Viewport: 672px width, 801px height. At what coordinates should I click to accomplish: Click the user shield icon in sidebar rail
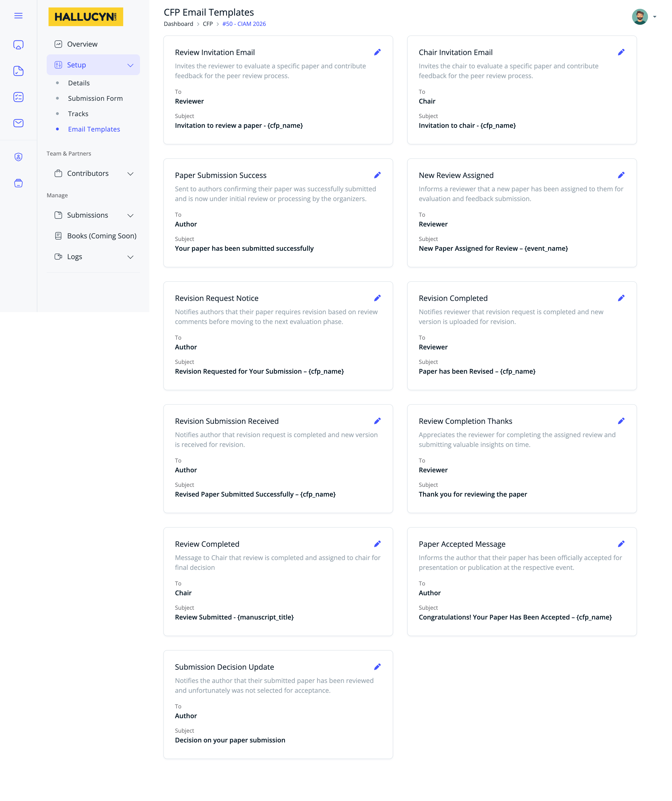click(18, 157)
